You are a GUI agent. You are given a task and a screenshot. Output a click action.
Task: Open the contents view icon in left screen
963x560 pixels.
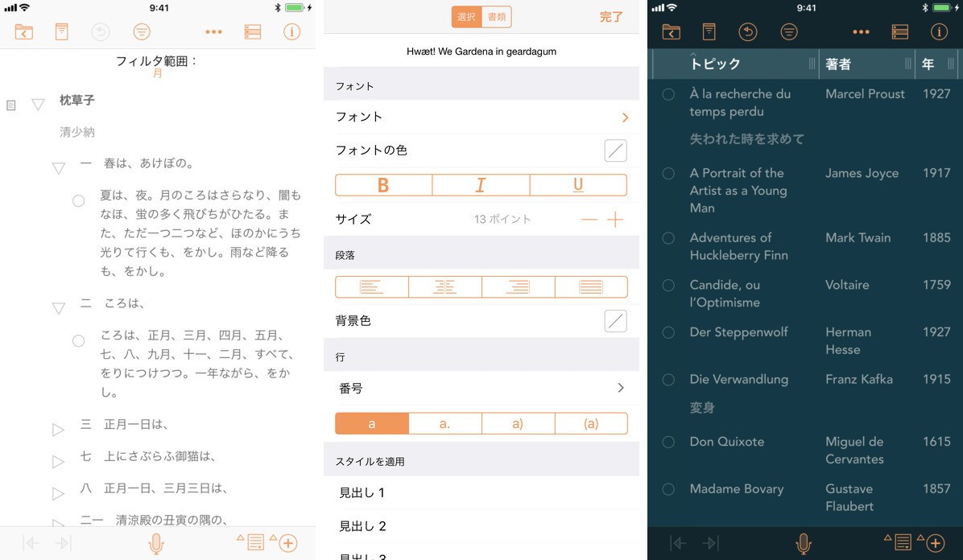click(252, 31)
